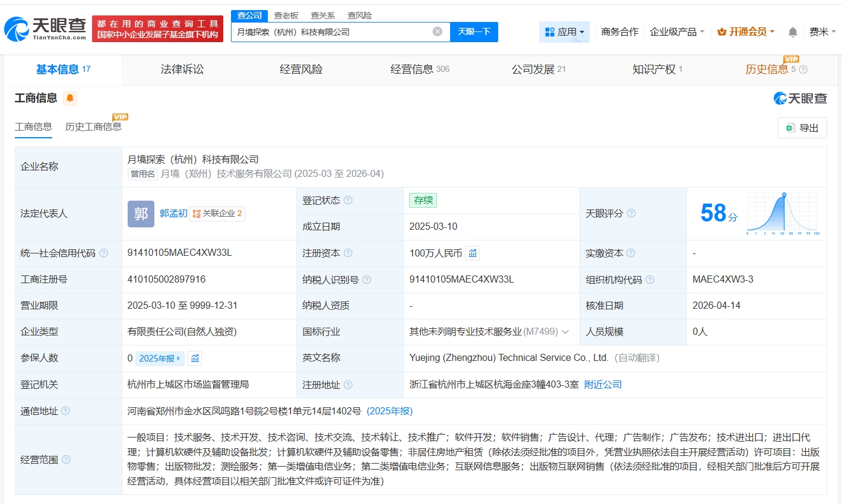Image resolution: width=842 pixels, height=504 pixels.
Task: Click the 天眼评分 score distribution chart
Action: coord(781,214)
